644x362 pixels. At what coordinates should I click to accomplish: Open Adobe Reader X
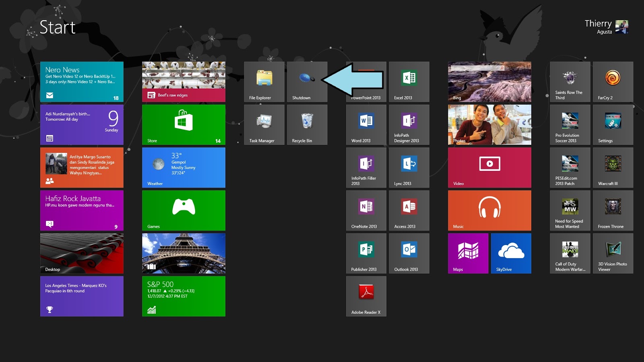(x=366, y=296)
